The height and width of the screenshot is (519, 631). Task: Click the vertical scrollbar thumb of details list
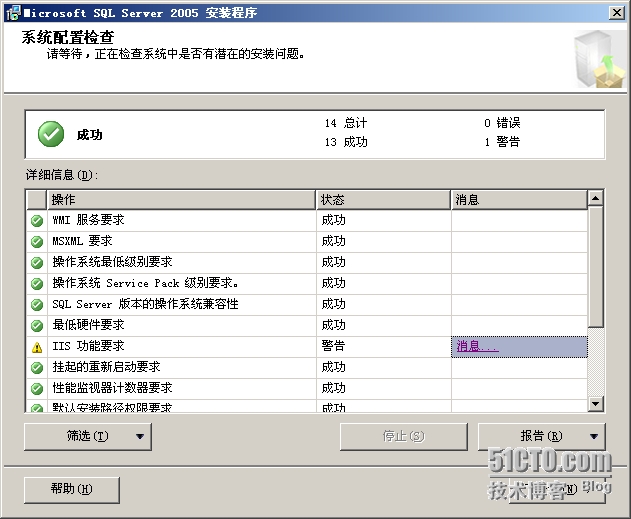[596, 267]
